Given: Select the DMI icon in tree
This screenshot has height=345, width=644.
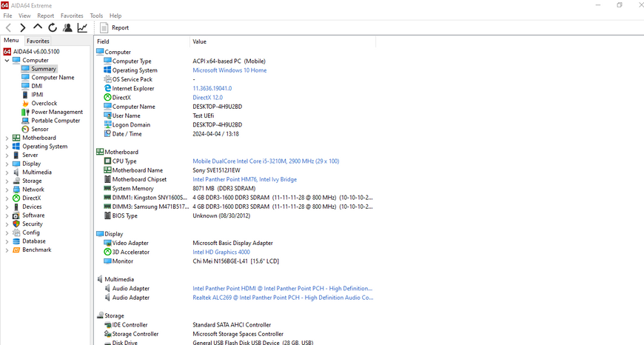Looking at the screenshot, I should [x=25, y=86].
